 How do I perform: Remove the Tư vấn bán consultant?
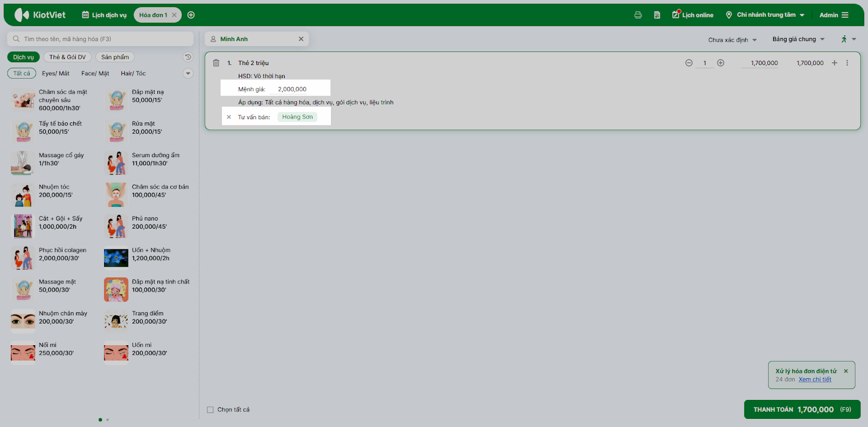pyautogui.click(x=229, y=117)
